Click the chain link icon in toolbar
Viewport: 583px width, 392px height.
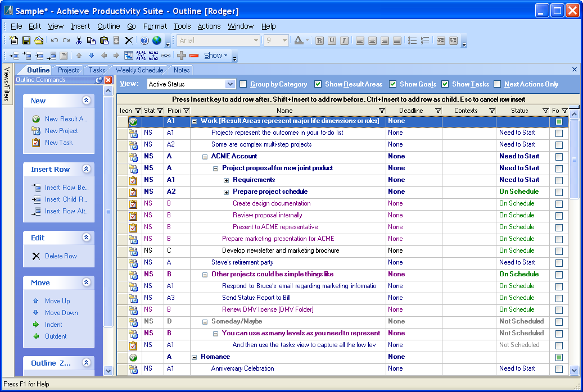coord(166,56)
